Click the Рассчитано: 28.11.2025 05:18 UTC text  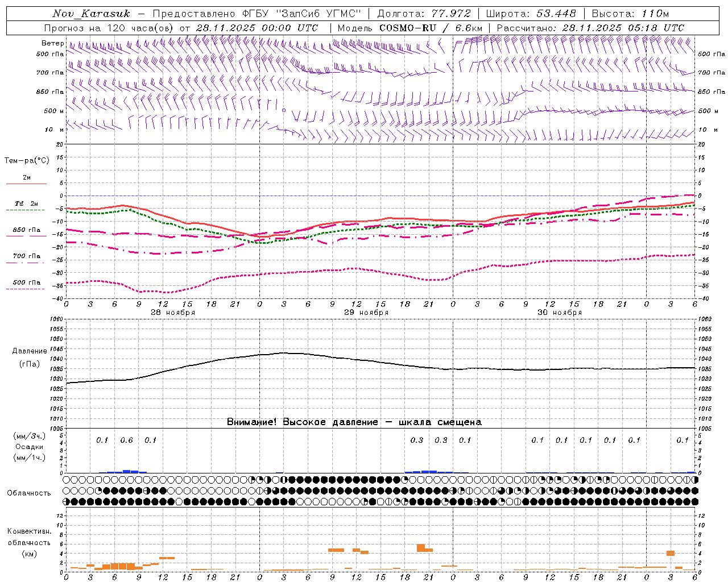pos(590,28)
